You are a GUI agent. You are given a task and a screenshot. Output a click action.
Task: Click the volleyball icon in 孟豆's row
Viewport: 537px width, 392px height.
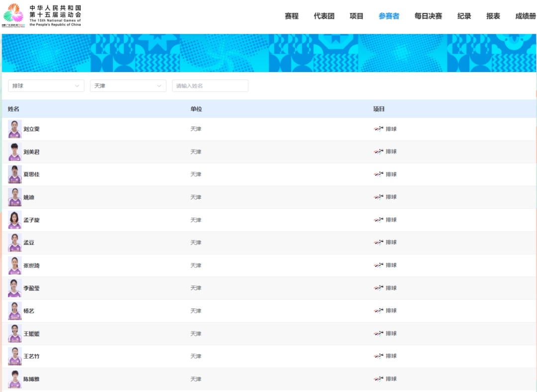[x=378, y=242]
